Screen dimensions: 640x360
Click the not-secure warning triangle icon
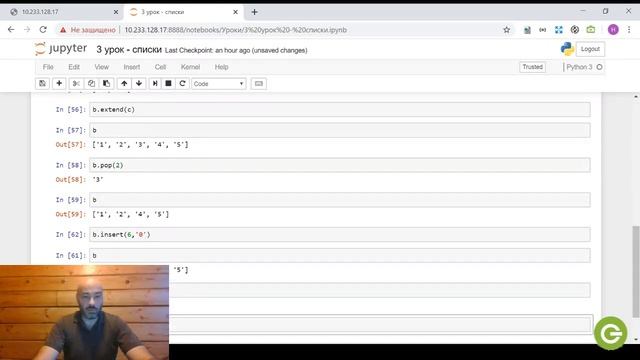pyautogui.click(x=63, y=30)
